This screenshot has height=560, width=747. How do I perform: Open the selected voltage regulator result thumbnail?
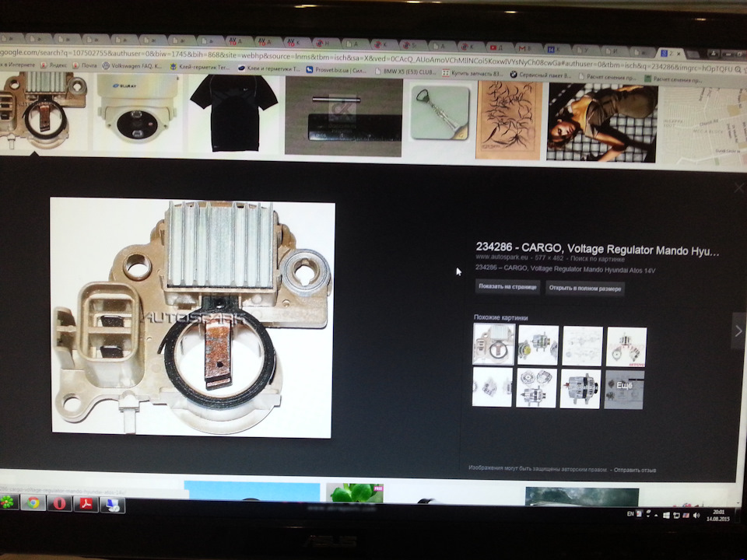(x=43, y=110)
